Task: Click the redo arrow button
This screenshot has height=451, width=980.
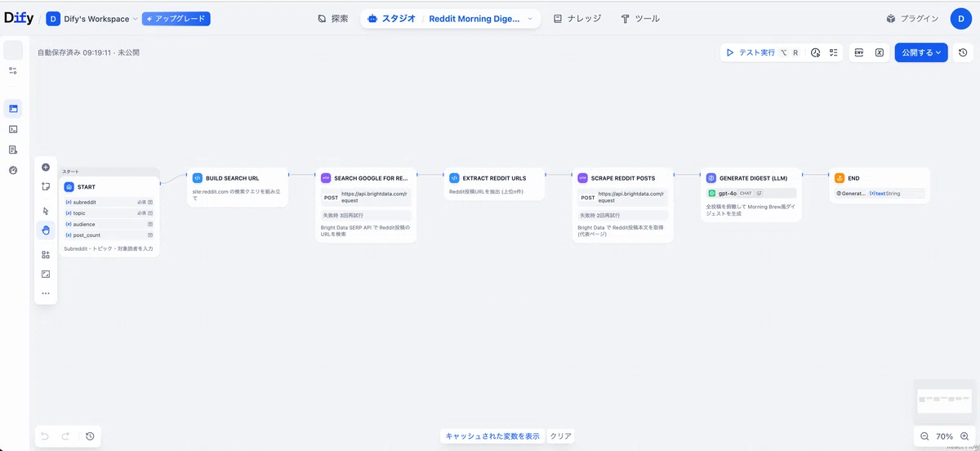Action: (65, 436)
